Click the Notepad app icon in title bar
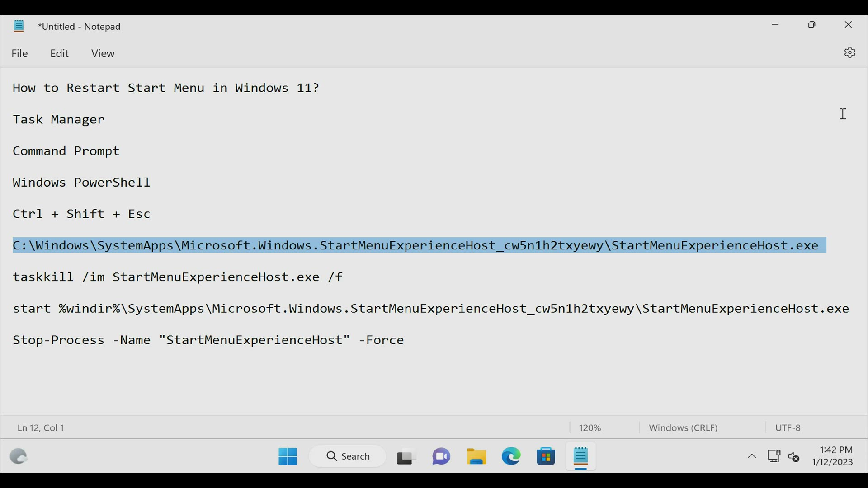The height and width of the screenshot is (488, 868). (19, 26)
